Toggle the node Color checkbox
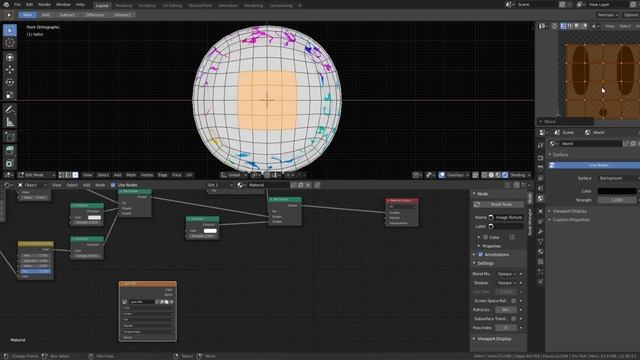The width and height of the screenshot is (640, 360). (x=486, y=237)
